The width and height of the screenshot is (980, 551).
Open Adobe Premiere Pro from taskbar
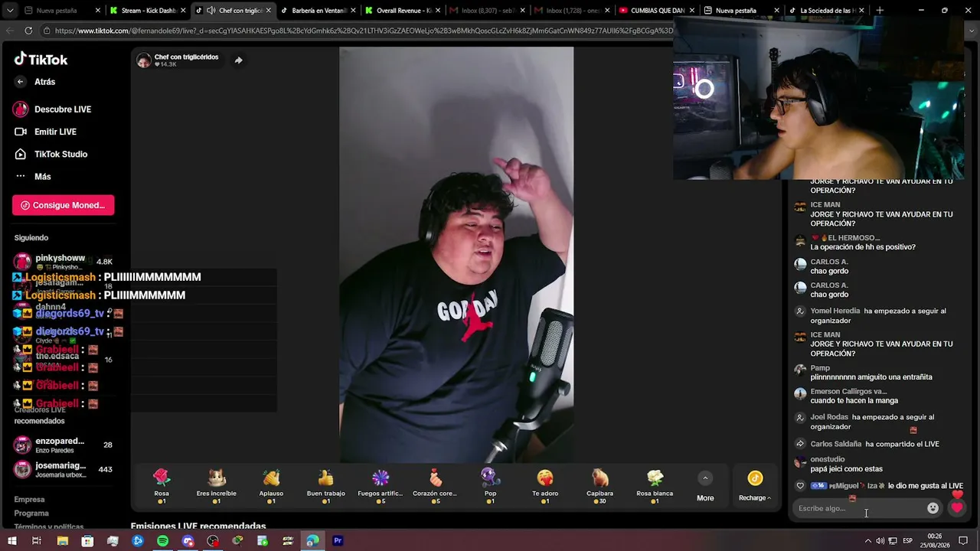338,541
